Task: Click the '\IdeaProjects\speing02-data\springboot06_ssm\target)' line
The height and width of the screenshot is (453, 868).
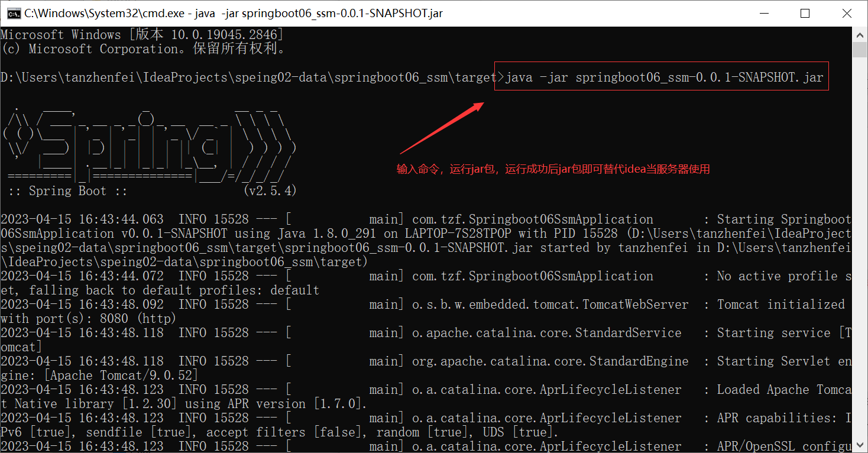Action: pos(184,262)
